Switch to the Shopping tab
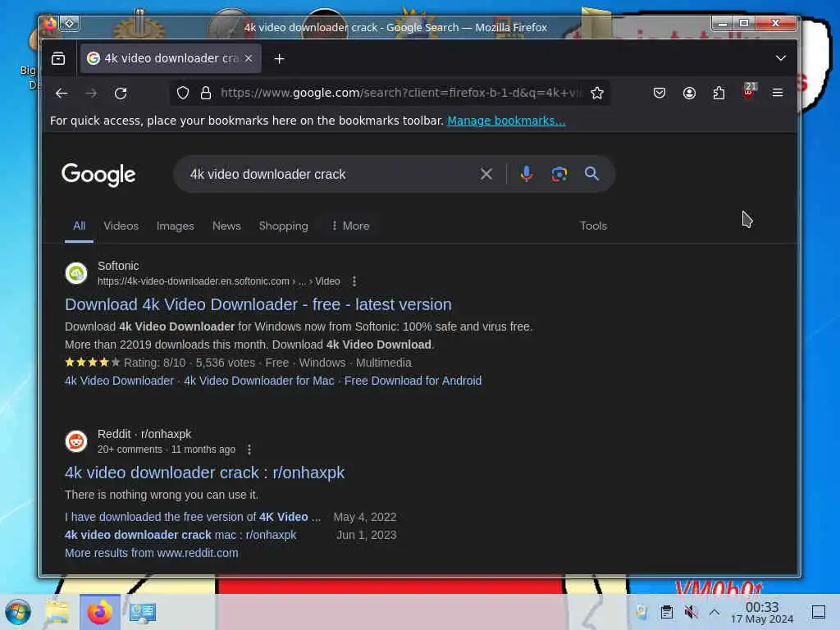Viewport: 840px width, 630px height. [x=283, y=226]
